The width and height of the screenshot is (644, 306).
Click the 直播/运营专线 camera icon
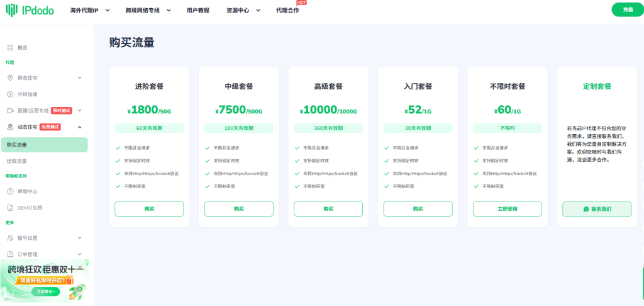(10, 111)
